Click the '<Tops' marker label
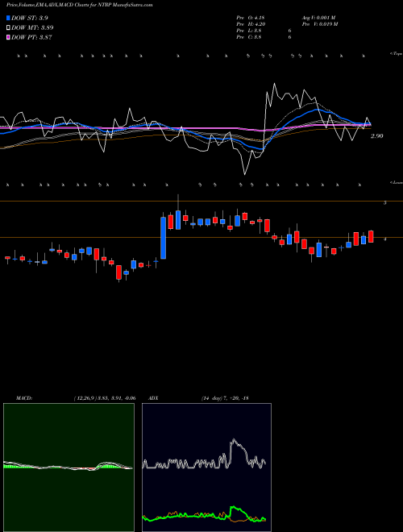The width and height of the screenshot is (403, 532). (x=397, y=54)
